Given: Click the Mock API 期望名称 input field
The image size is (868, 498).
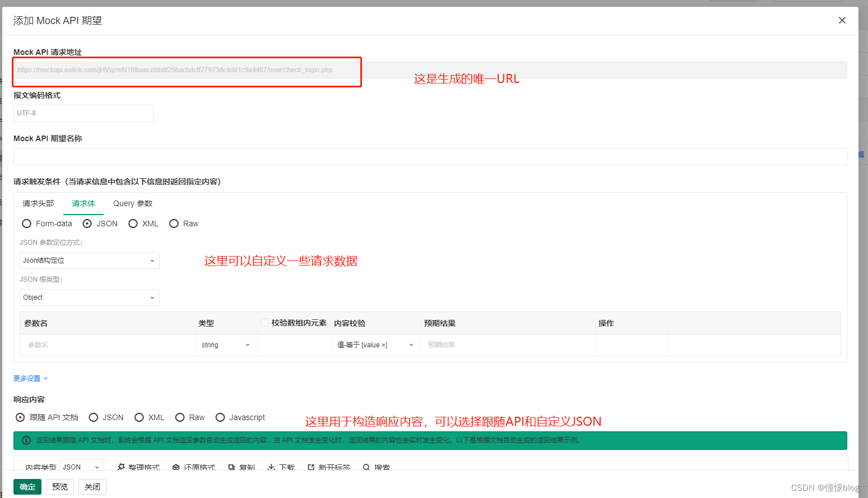Looking at the screenshot, I should (430, 156).
